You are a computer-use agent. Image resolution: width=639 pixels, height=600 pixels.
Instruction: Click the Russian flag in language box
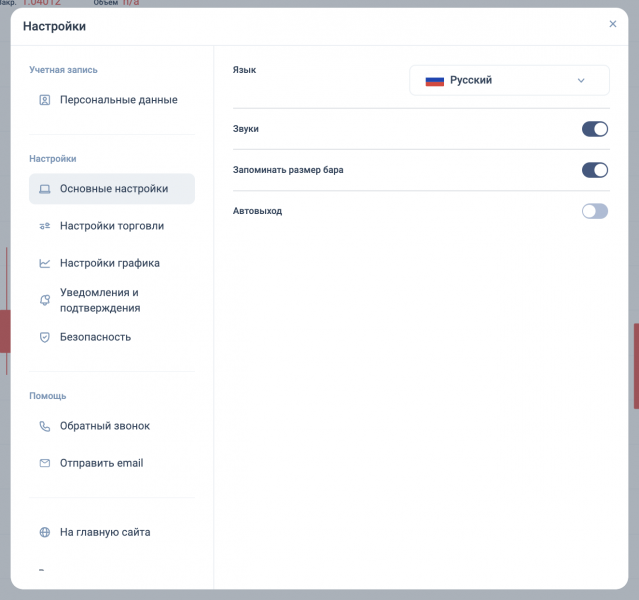coord(434,81)
